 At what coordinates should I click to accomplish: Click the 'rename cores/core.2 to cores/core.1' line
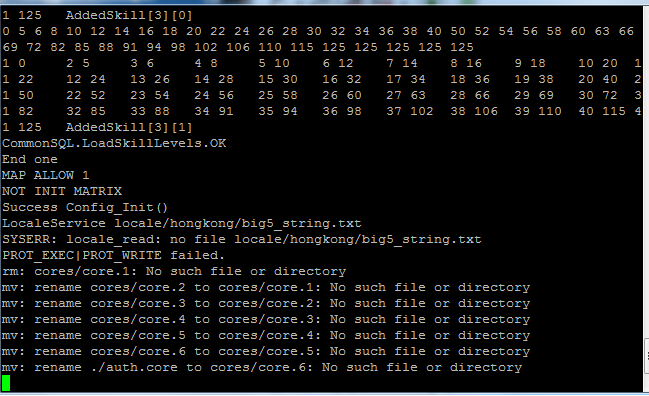click(x=266, y=288)
